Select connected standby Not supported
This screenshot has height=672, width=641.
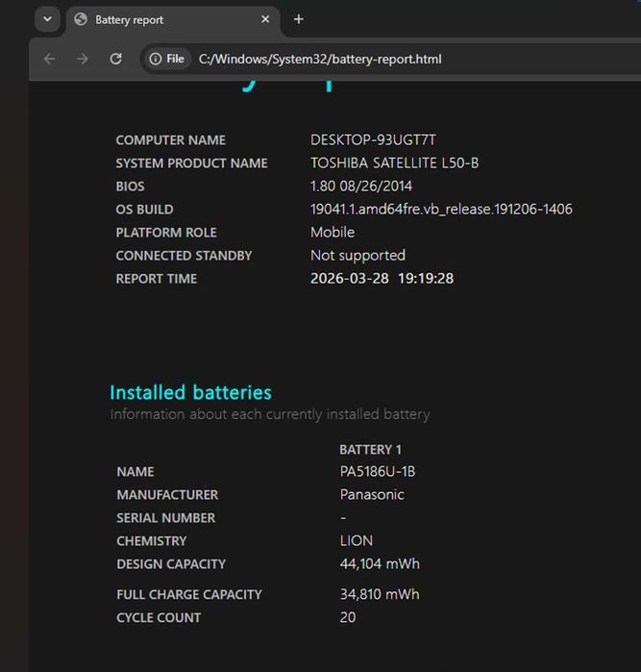click(357, 256)
